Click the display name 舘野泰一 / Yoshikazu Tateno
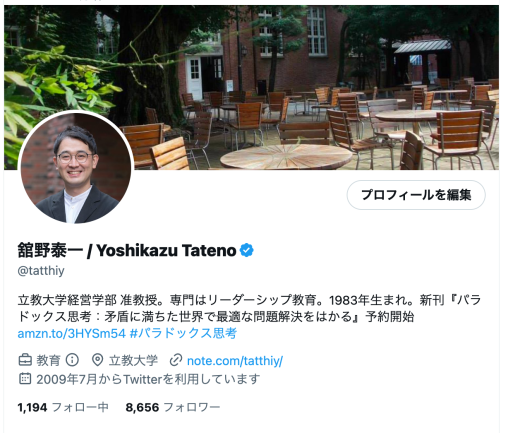 (127, 250)
